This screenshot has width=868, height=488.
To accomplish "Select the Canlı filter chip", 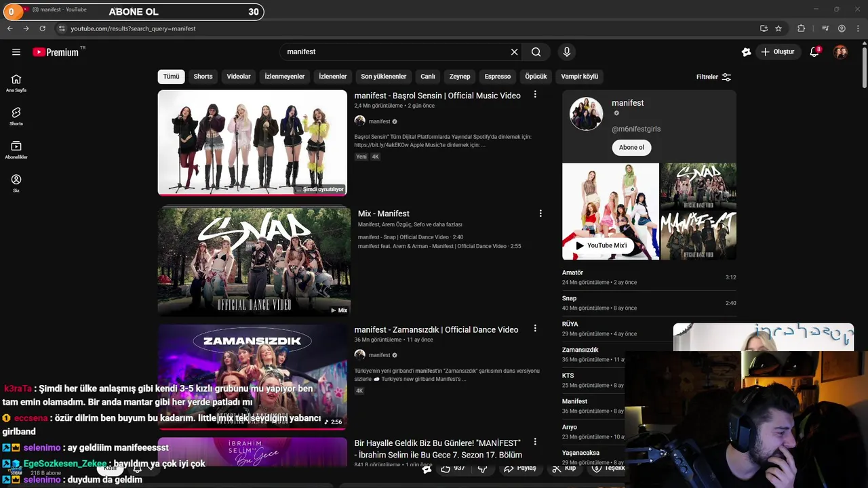I will pyautogui.click(x=428, y=77).
